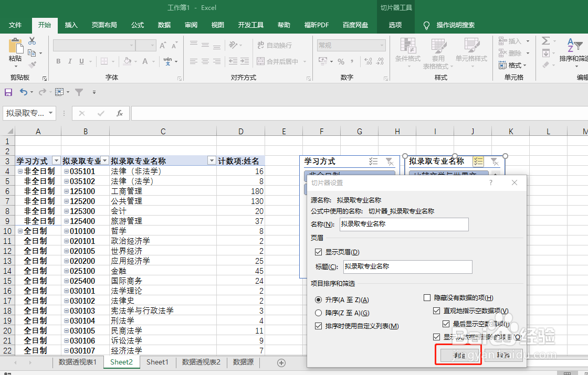Click the 取消 button in slicer settings

(x=503, y=355)
